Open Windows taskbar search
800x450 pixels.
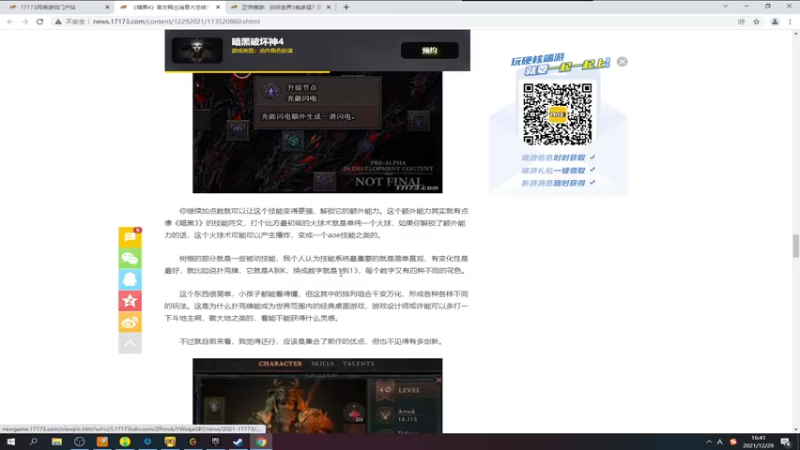coord(34,442)
